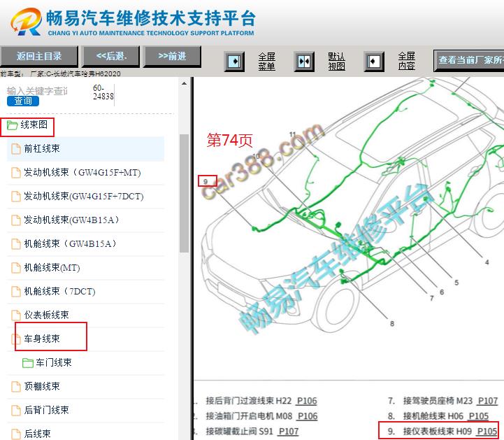This screenshot has height=440, width=504.
Task: Follow the P107 link for S91
Action: [289, 432]
